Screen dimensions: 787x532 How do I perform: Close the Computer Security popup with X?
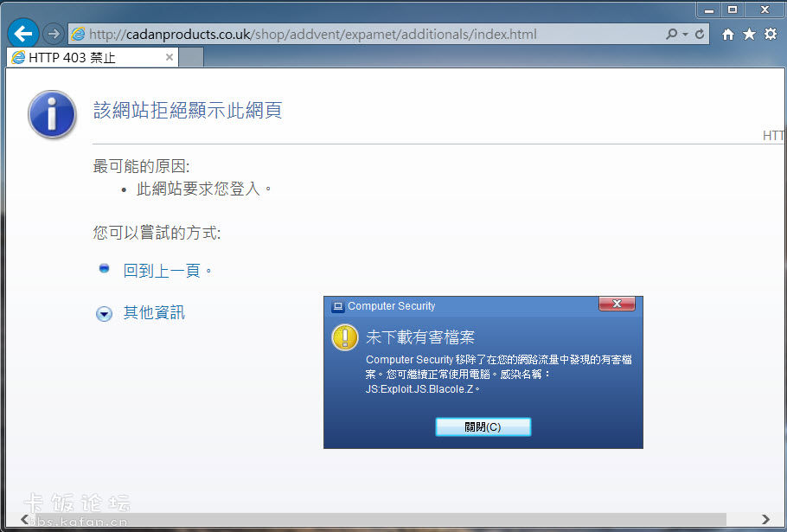tap(617, 304)
